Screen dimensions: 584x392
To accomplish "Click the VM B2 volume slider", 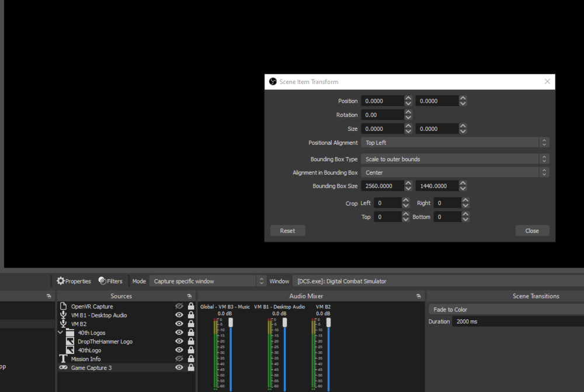I will (x=328, y=322).
